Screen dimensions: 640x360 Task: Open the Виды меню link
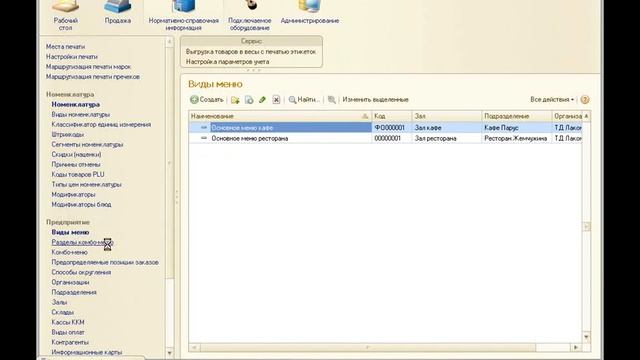pos(70,232)
